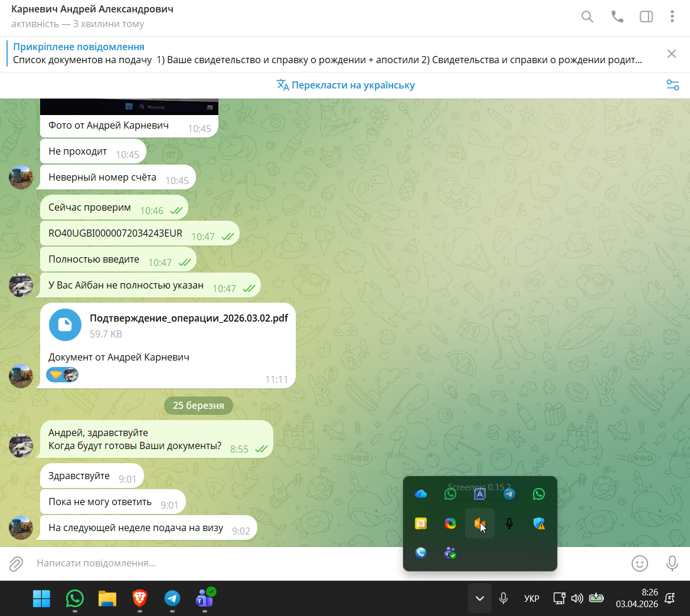Open WhatsApp from the taskbar
The width and height of the screenshot is (690, 616).
click(75, 598)
